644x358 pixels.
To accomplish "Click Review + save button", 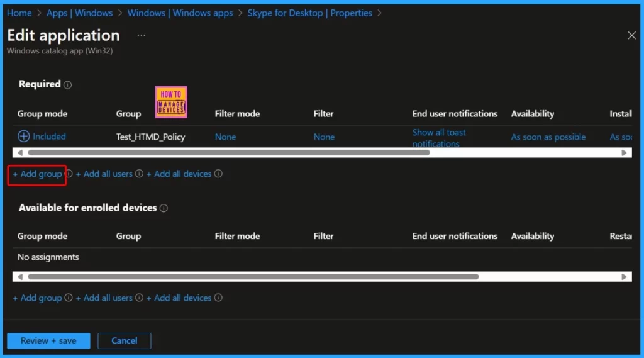I will (48, 341).
